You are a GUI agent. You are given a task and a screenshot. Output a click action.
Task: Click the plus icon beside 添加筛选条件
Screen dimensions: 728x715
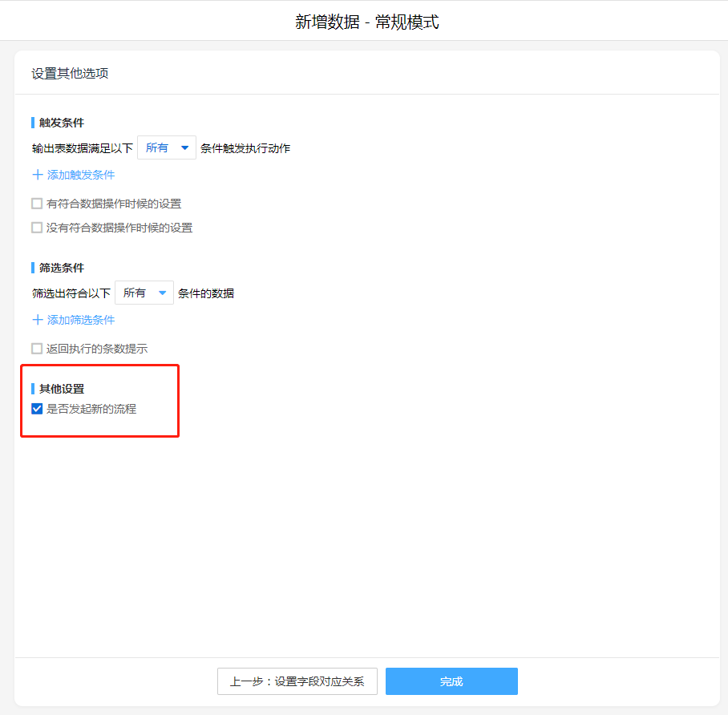[x=37, y=320]
